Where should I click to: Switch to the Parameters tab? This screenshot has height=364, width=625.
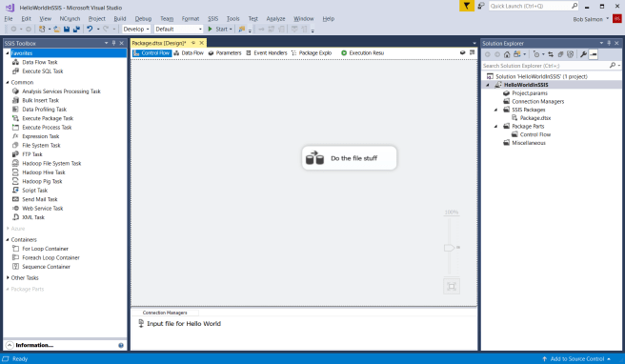coord(225,52)
